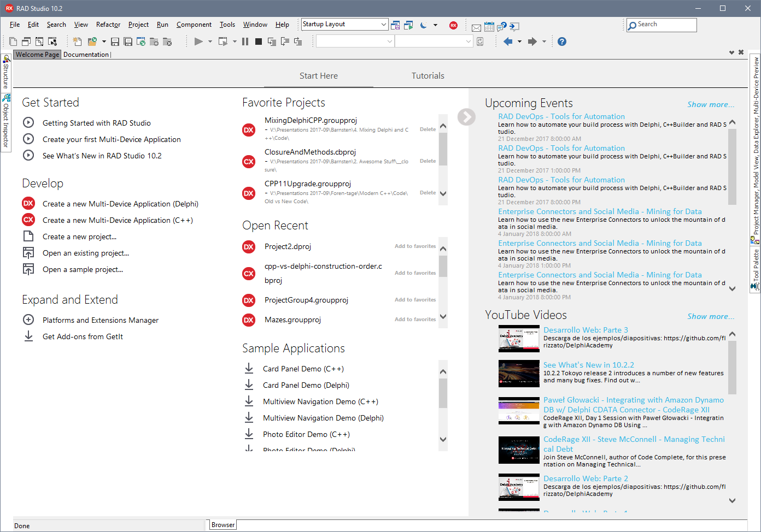761x532 pixels.
Task: Expand the Run button dropdown arrow
Action: pyautogui.click(x=210, y=42)
